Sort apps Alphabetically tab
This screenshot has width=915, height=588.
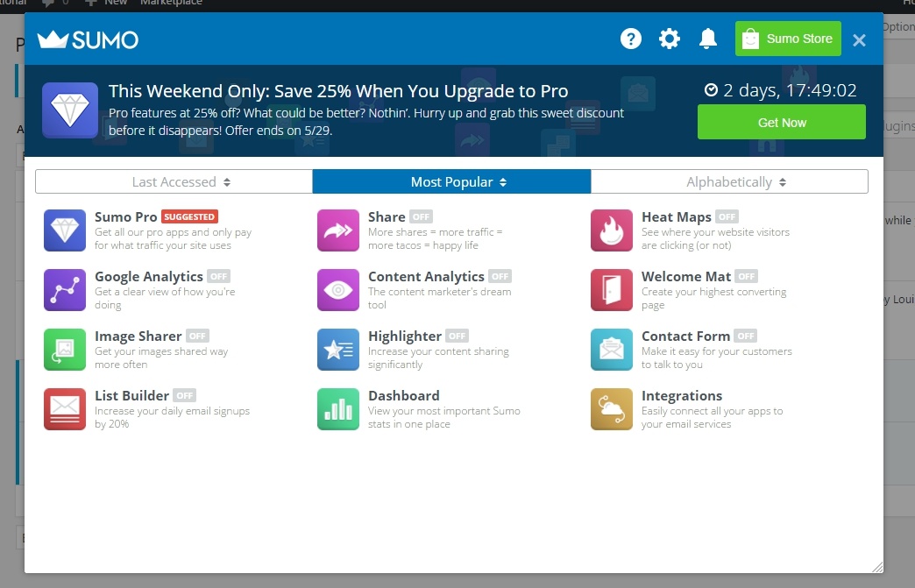[x=729, y=181]
